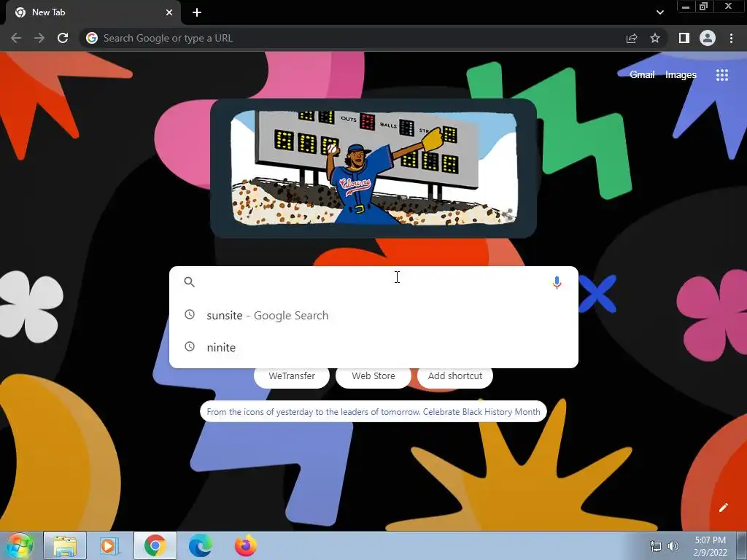Viewport: 747px width, 560px height.
Task: Click the forward navigation arrow
Action: pyautogui.click(x=39, y=38)
